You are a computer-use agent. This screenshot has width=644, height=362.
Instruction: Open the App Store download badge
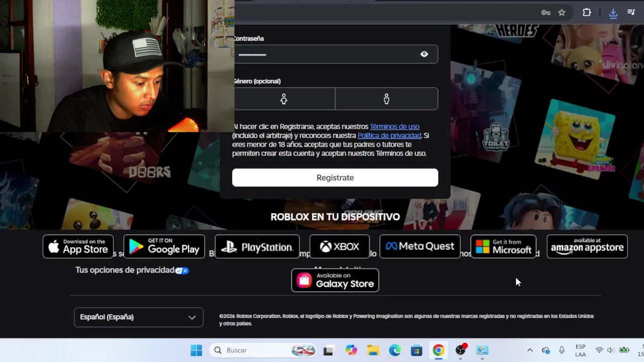point(78,246)
